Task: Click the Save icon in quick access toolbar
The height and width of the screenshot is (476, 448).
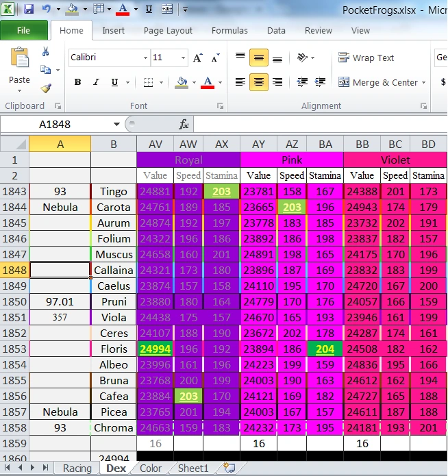Action: pyautogui.click(x=29, y=9)
